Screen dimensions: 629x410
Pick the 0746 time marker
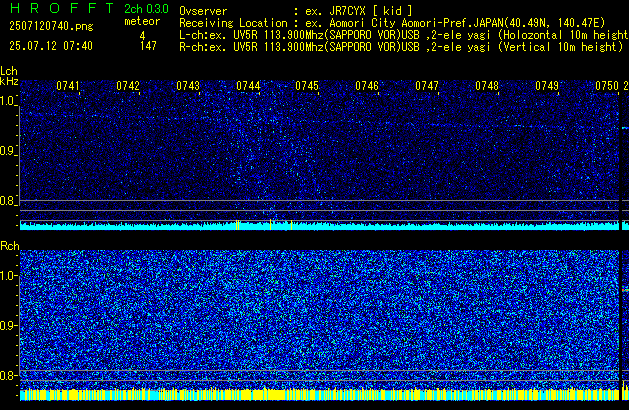point(367,86)
